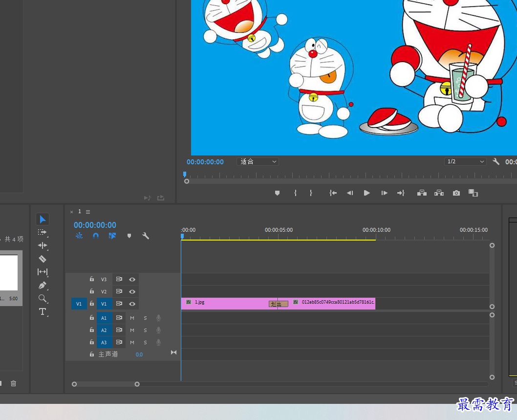Toggle V1 track visibility eye
The width and height of the screenshot is (517, 420).
click(132, 304)
